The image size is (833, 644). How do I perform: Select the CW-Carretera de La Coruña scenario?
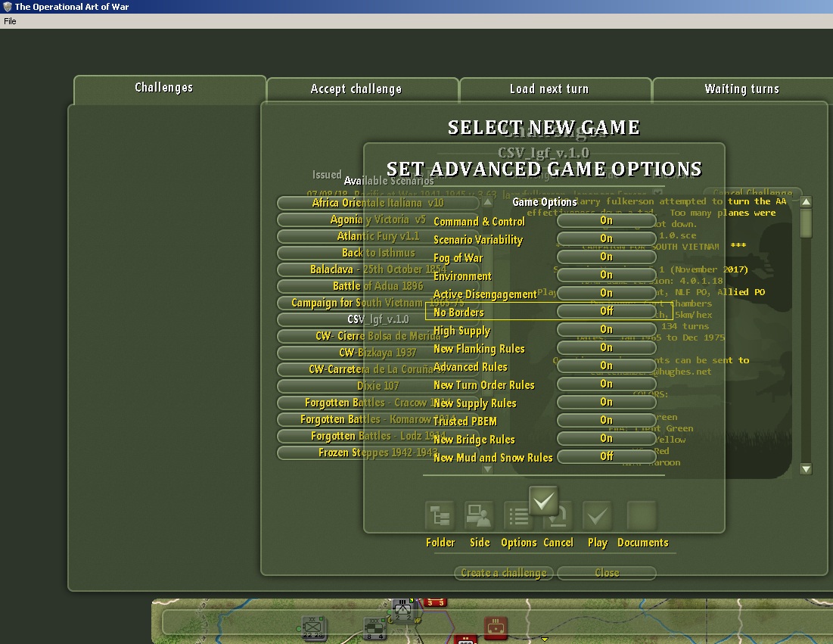[378, 369]
